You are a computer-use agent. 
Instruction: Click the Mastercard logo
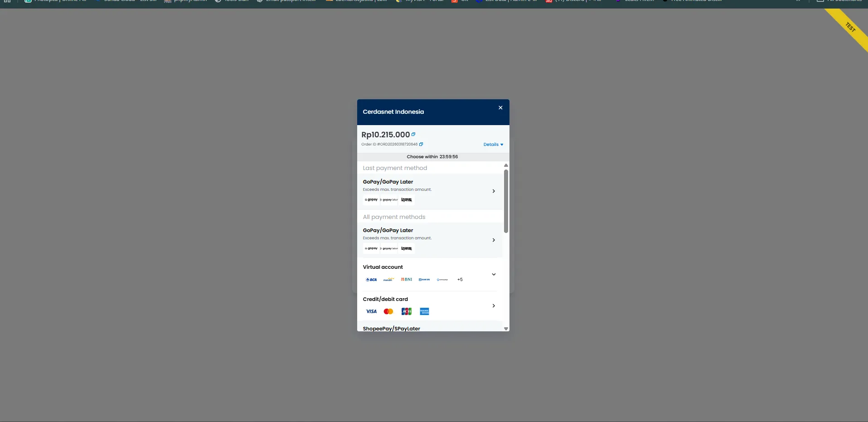388,311
